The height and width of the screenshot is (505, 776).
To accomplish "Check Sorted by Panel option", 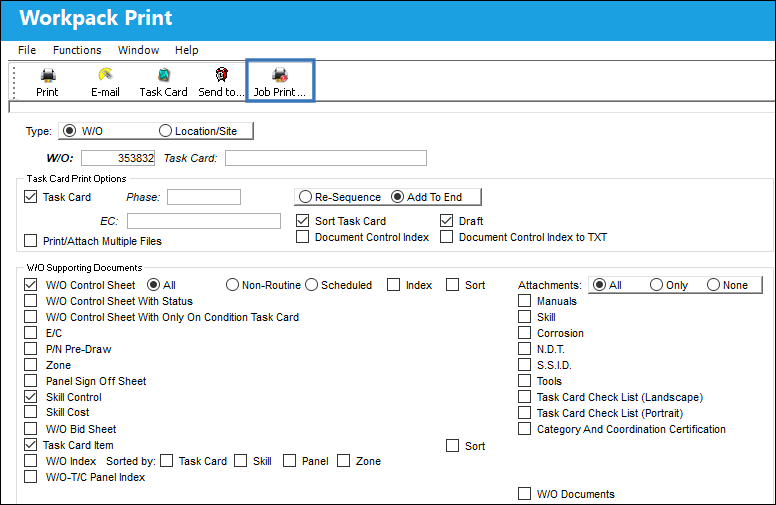I will click(x=290, y=461).
